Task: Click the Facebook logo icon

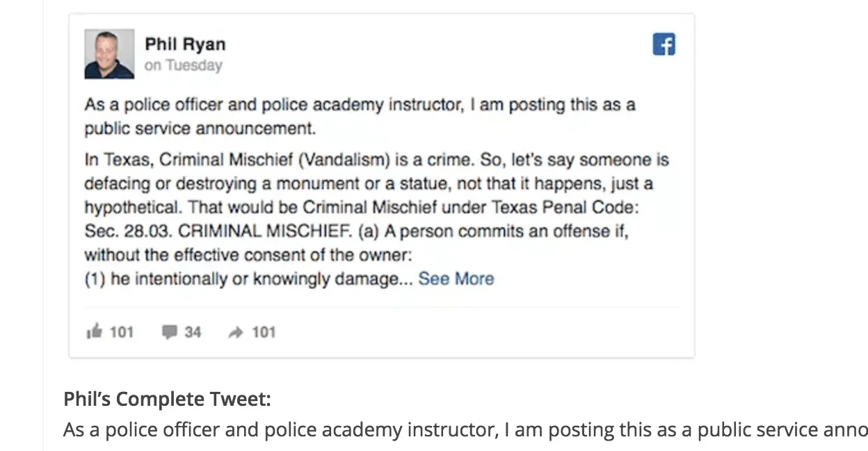Action: coord(664,45)
